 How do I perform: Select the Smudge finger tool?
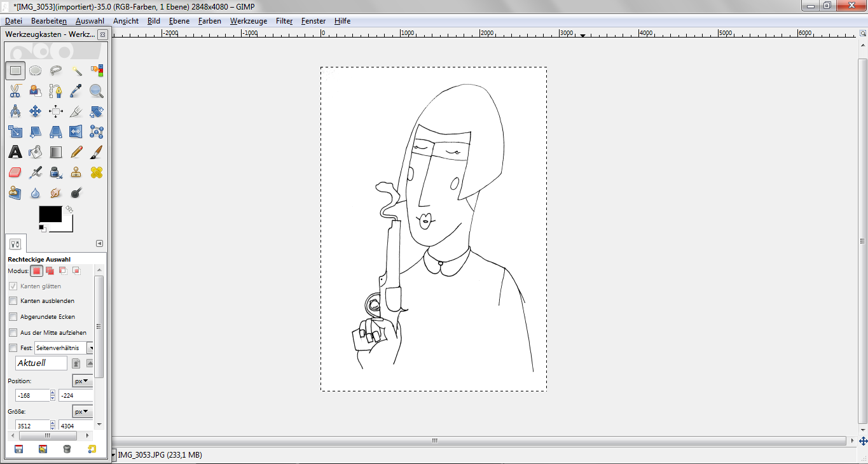click(56, 193)
